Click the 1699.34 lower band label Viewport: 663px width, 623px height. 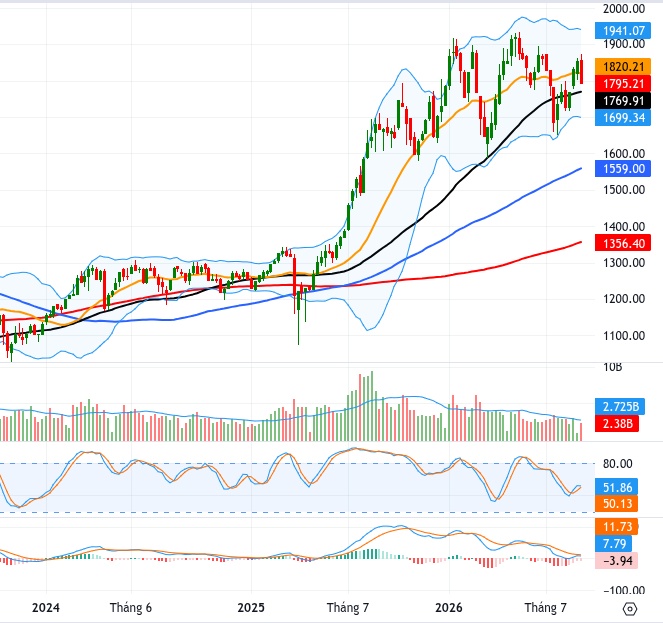[x=622, y=118]
